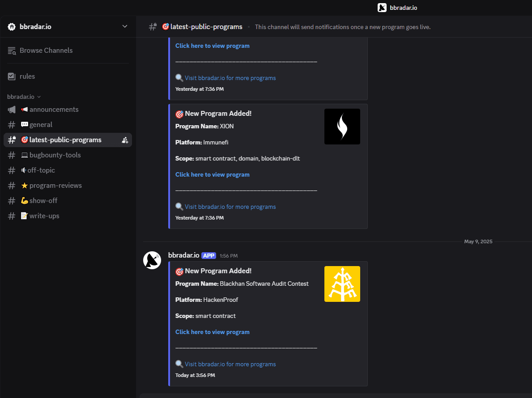Open Blackhan's Click here to view program link
Image resolution: width=532 pixels, height=398 pixels.
(213, 332)
